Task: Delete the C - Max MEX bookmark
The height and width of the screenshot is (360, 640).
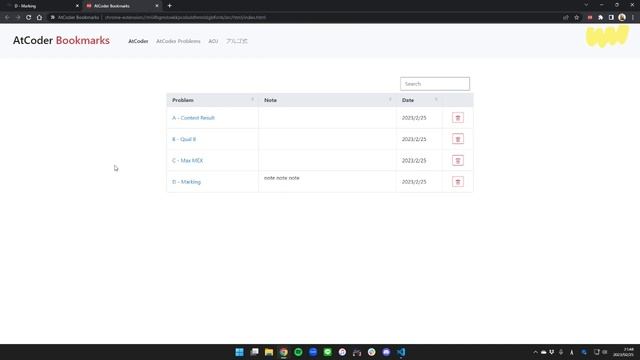Action: point(458,160)
